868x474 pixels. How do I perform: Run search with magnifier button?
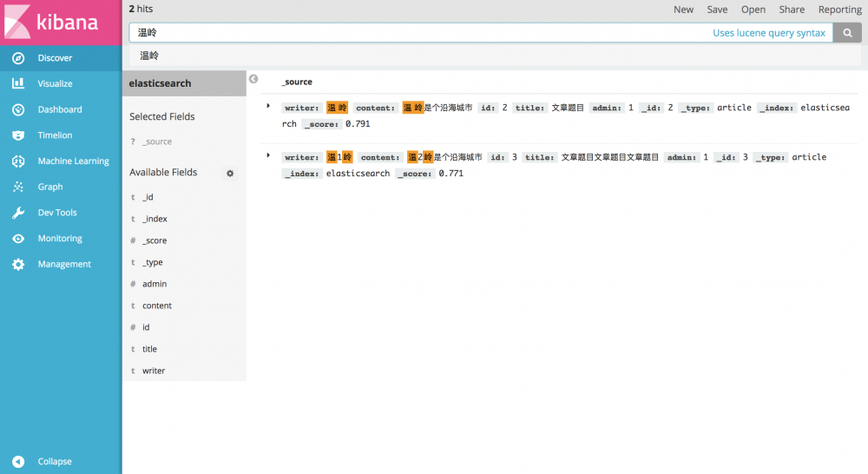pyautogui.click(x=847, y=33)
